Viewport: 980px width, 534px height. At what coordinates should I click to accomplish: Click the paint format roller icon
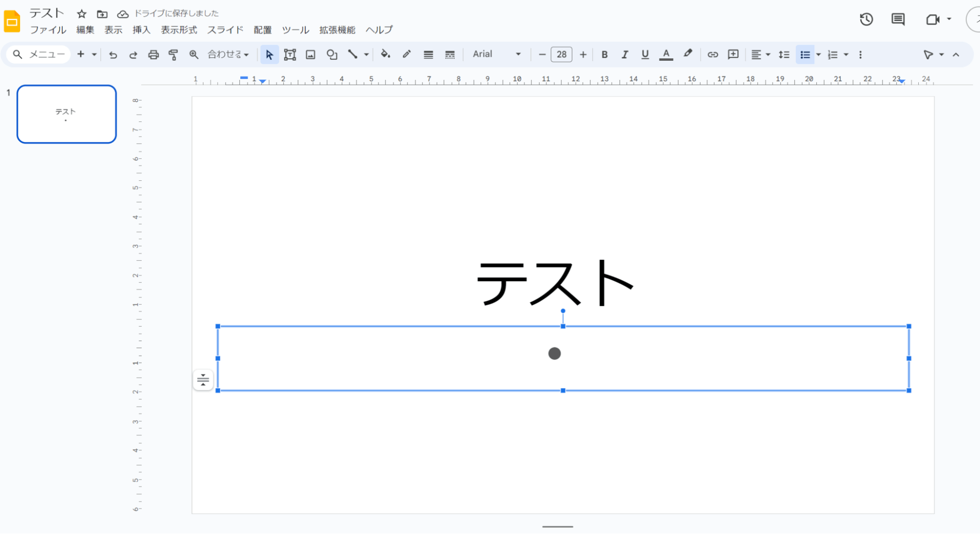coord(173,54)
